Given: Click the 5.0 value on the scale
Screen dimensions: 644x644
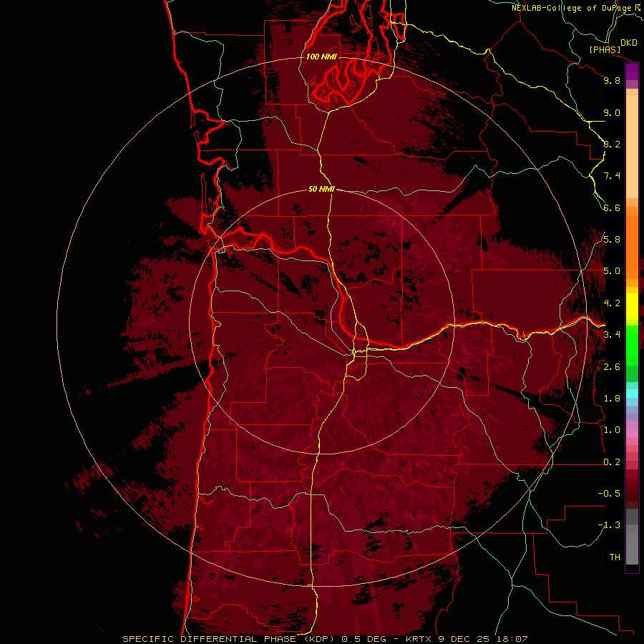Looking at the screenshot, I should pyautogui.click(x=612, y=271).
